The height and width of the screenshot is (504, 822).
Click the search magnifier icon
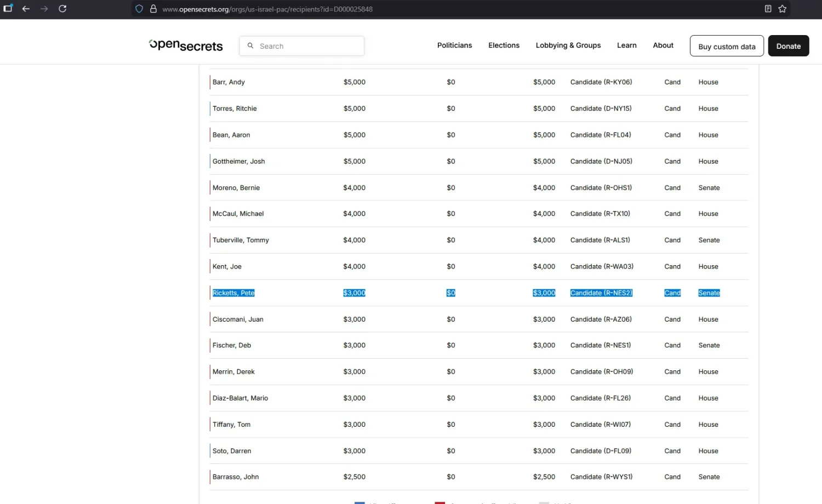pyautogui.click(x=250, y=46)
